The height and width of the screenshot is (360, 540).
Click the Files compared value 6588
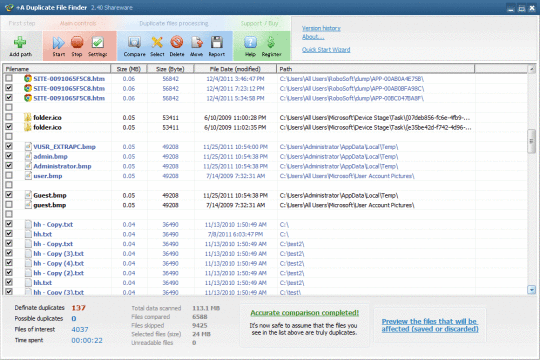[x=200, y=317]
